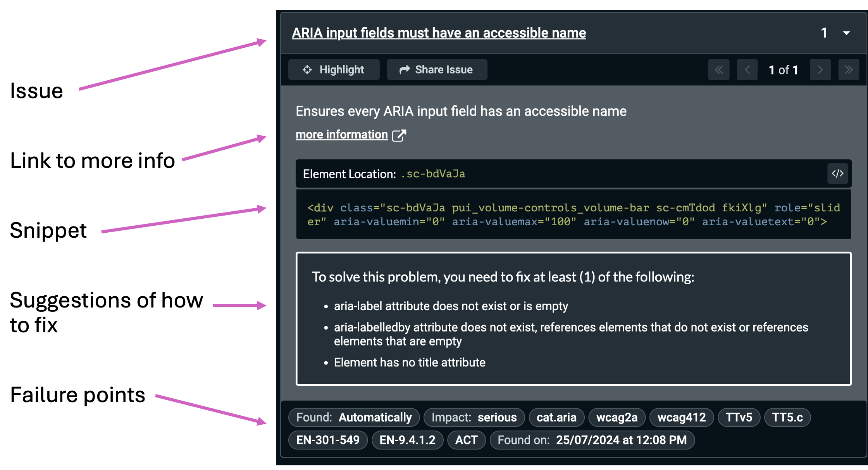Viewport: 868px width, 470px height.
Task: Click the inspect element code icon
Action: tap(838, 173)
